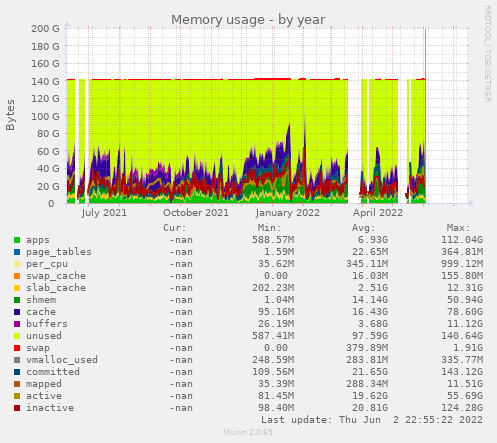Click the swap red legend swatch

coord(17,348)
